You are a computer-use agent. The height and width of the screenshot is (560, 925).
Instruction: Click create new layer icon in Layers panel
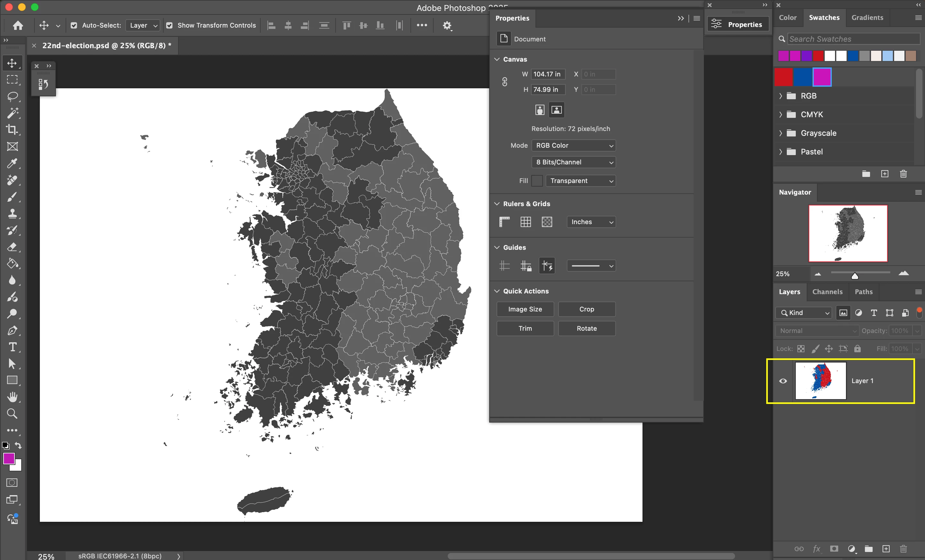(885, 549)
